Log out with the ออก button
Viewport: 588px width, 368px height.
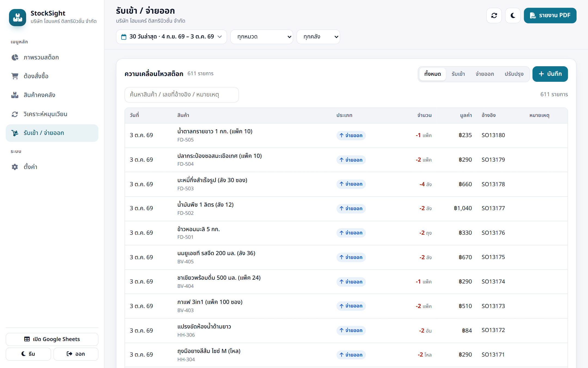coord(76,354)
